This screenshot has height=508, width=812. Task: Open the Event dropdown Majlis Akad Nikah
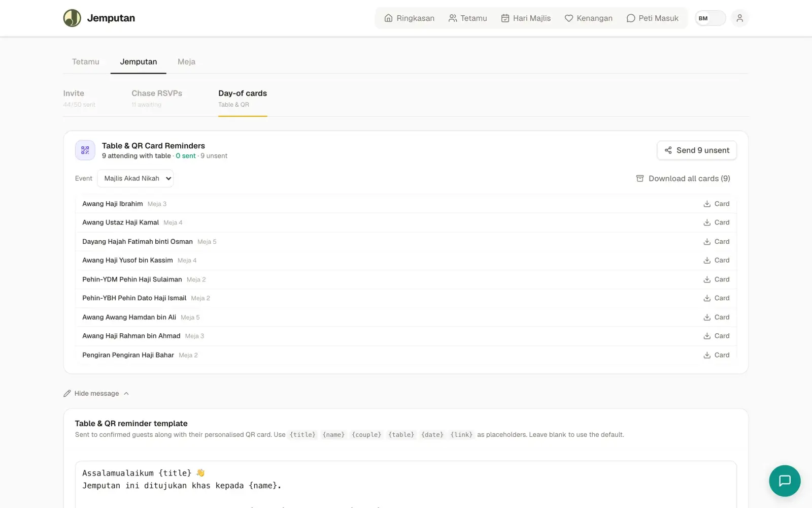(x=136, y=178)
